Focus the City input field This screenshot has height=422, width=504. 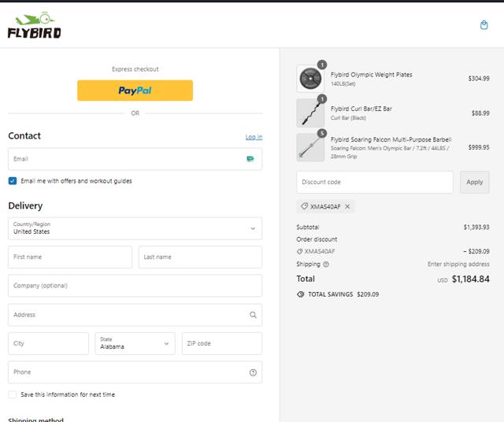pos(48,343)
